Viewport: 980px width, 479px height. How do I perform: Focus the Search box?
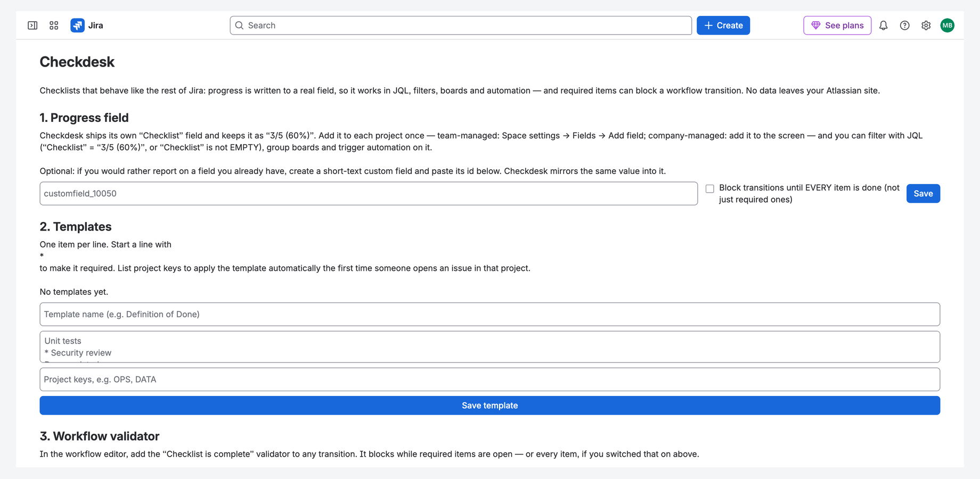click(461, 26)
